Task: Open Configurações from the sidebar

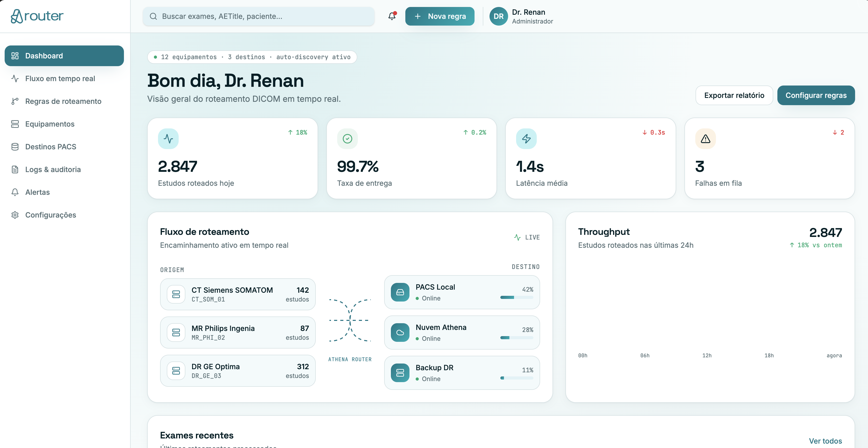Action: (x=64, y=215)
